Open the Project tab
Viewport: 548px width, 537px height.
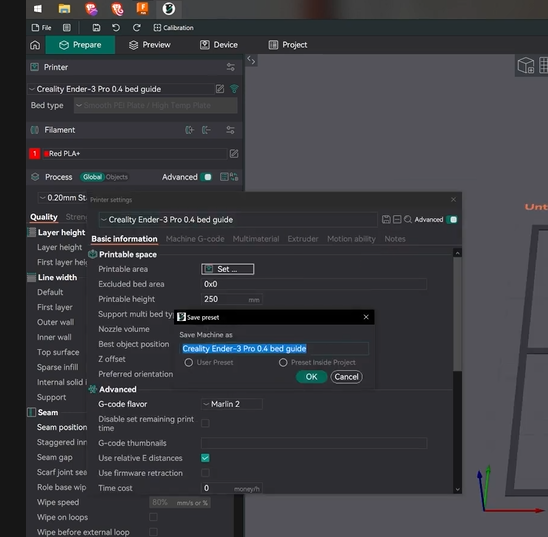coord(288,45)
